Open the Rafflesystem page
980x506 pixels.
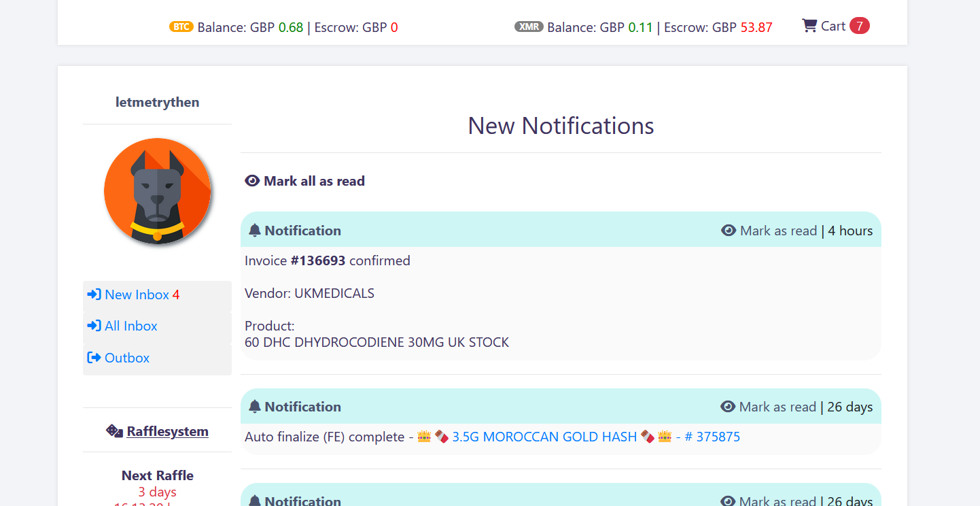tap(167, 431)
